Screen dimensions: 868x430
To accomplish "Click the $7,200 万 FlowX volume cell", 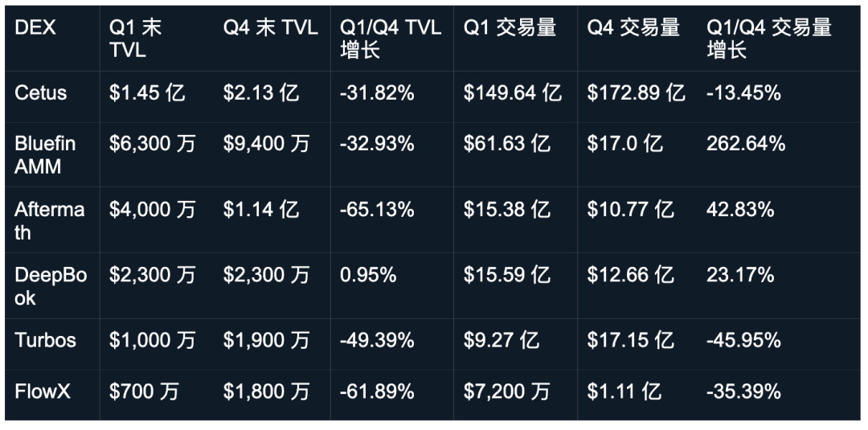I will (507, 391).
